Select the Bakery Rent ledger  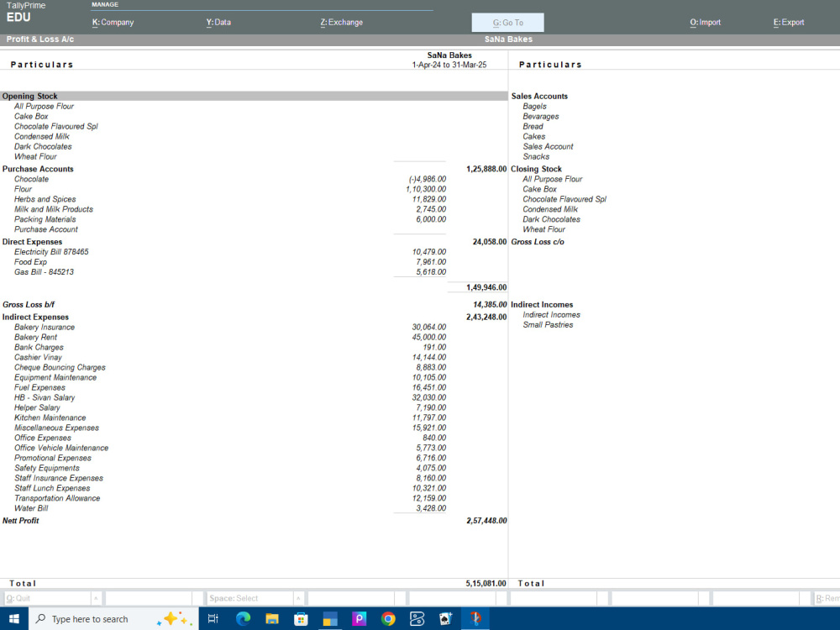36,338
